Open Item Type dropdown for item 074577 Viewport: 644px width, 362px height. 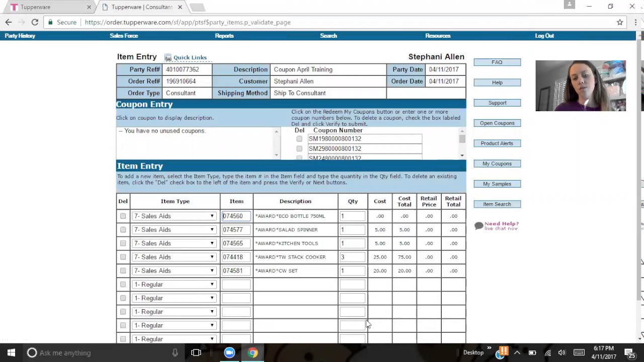click(174, 230)
